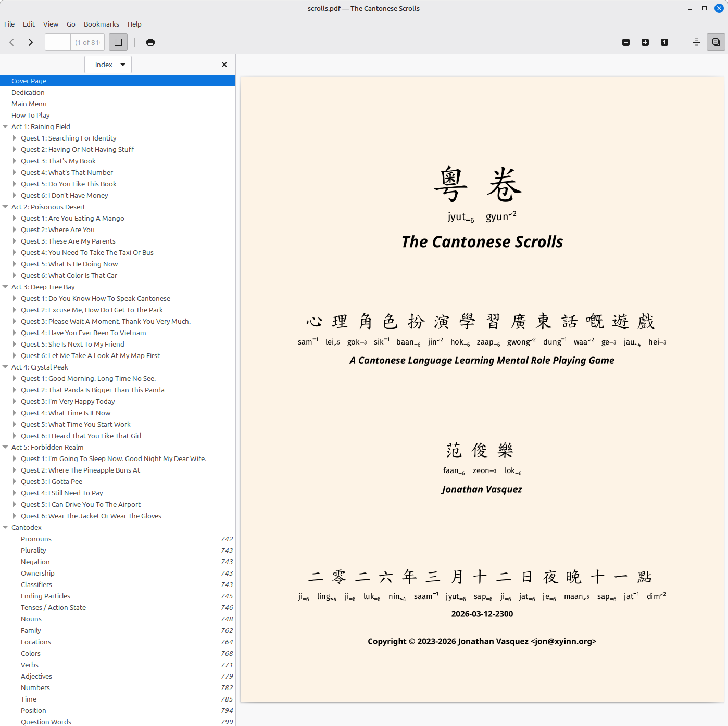Screen dimensions: 728x726
Task: Go to the previous page arrow
Action: [x=11, y=42]
